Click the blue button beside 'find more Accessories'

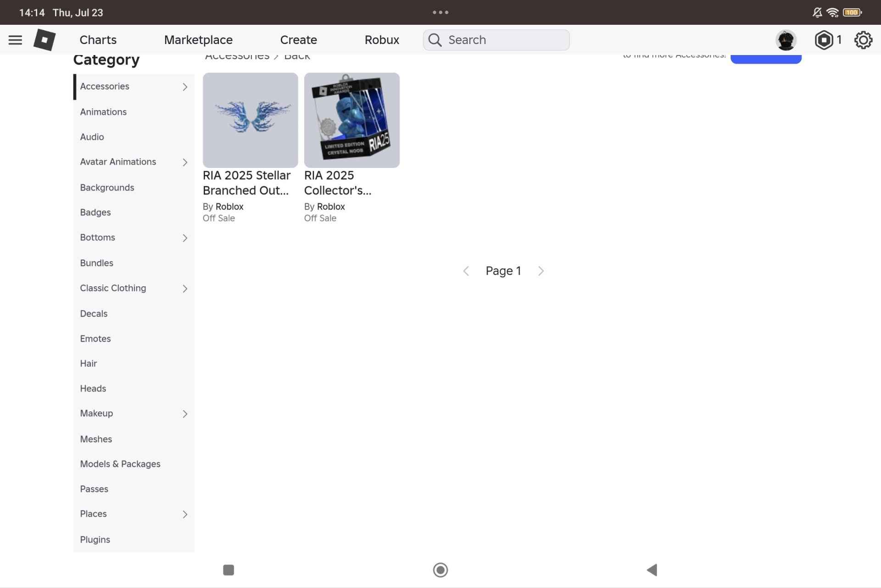766,59
